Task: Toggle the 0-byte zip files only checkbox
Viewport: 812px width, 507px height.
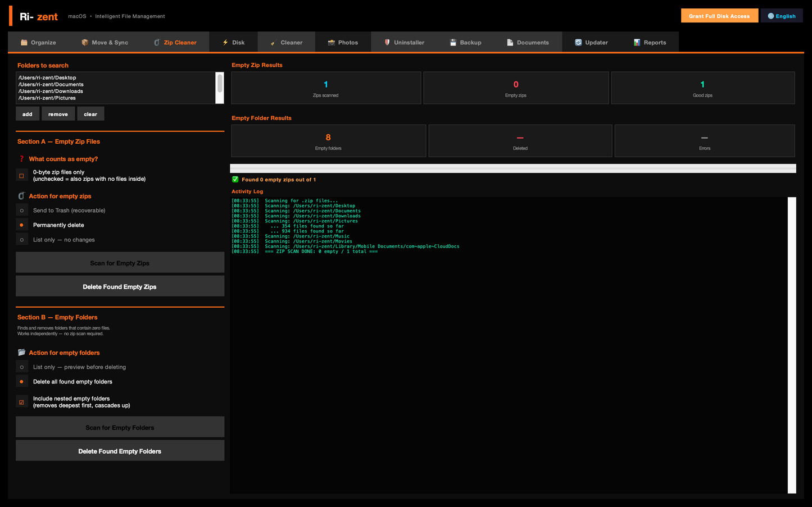Action: [21, 176]
